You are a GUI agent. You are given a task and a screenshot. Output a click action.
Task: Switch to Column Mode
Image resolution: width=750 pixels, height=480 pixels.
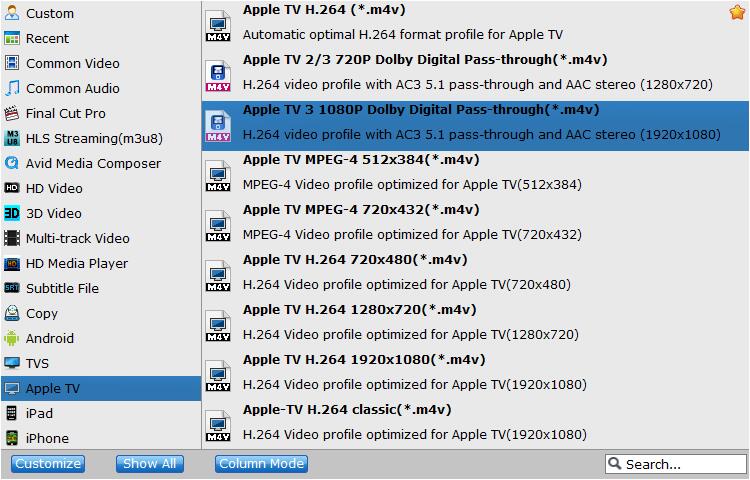click(x=261, y=464)
